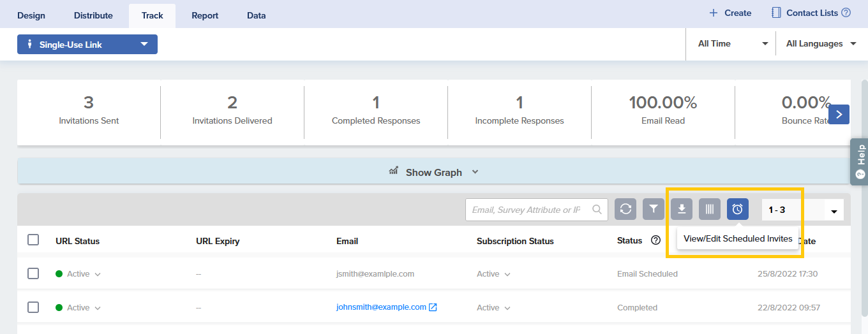The height and width of the screenshot is (334, 868).
Task: Click the right arrow to scroll stats
Action: (839, 115)
